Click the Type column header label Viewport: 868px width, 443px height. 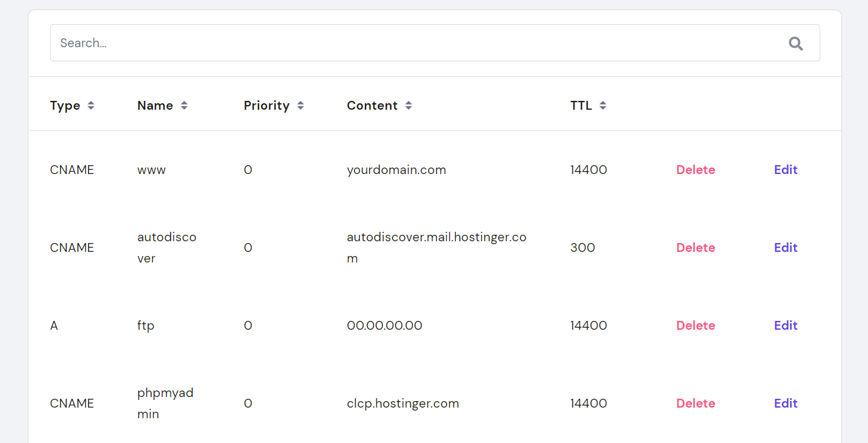(65, 106)
